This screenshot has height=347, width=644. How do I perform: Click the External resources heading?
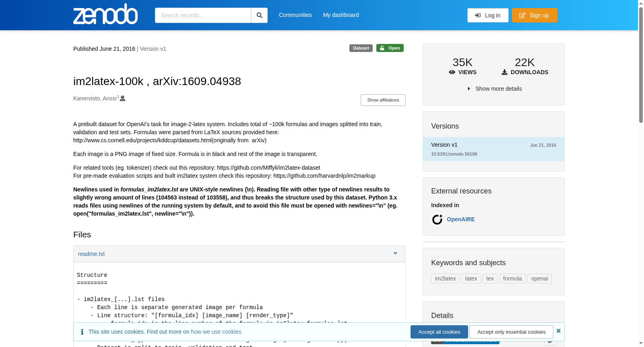pos(461,191)
